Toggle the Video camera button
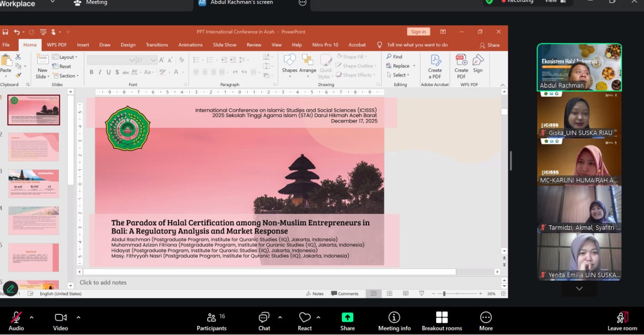Screen dimensions: 644x335 [x=60, y=317]
